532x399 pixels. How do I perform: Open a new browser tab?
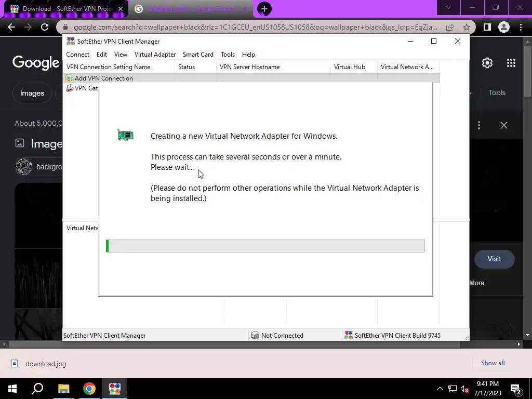pos(264,9)
